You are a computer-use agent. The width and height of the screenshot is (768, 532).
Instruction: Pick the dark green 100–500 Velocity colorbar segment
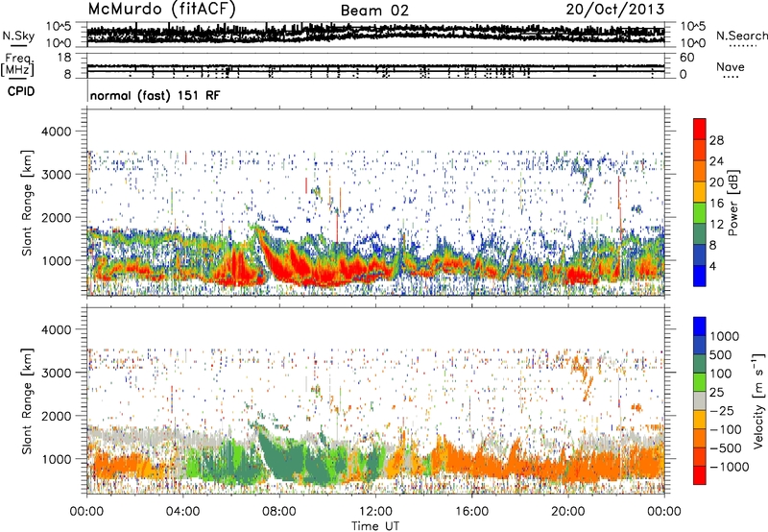tap(700, 364)
